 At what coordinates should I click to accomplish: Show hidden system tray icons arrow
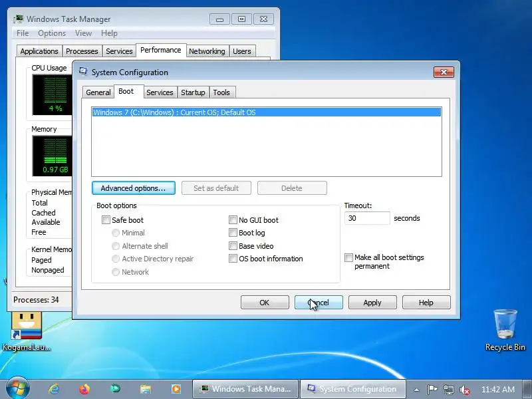pos(416,390)
